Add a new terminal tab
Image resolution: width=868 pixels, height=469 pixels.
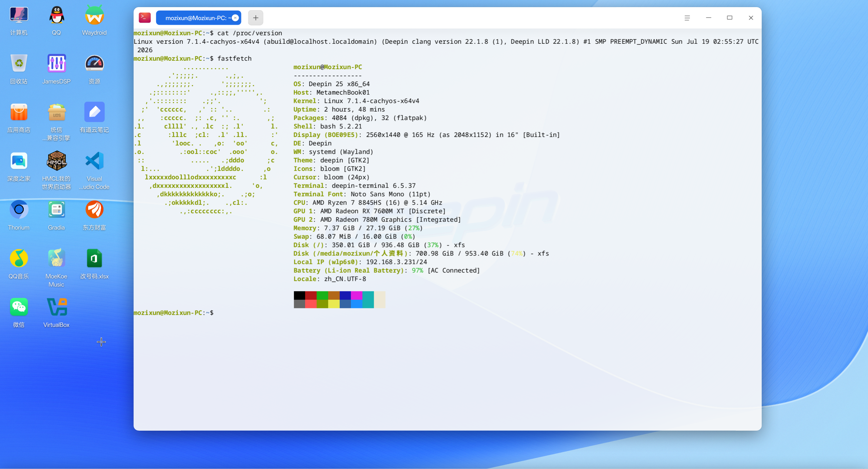256,18
